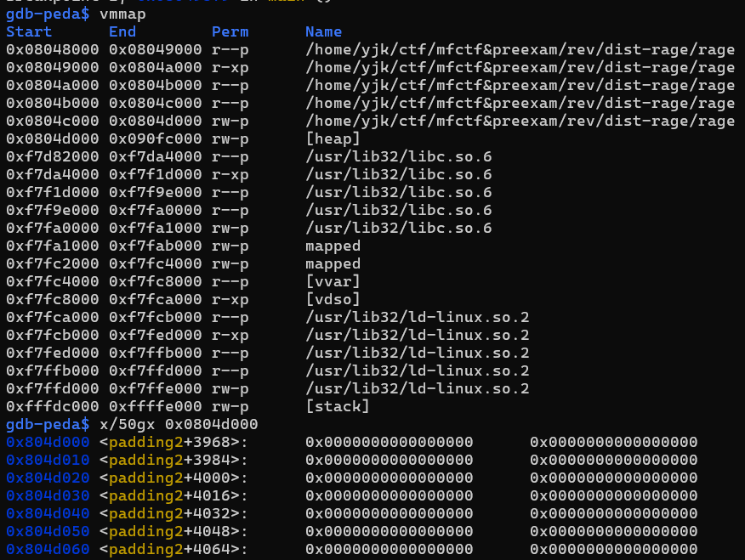This screenshot has height=560, width=745.
Task: Select the [stack] region name
Action: click(338, 406)
